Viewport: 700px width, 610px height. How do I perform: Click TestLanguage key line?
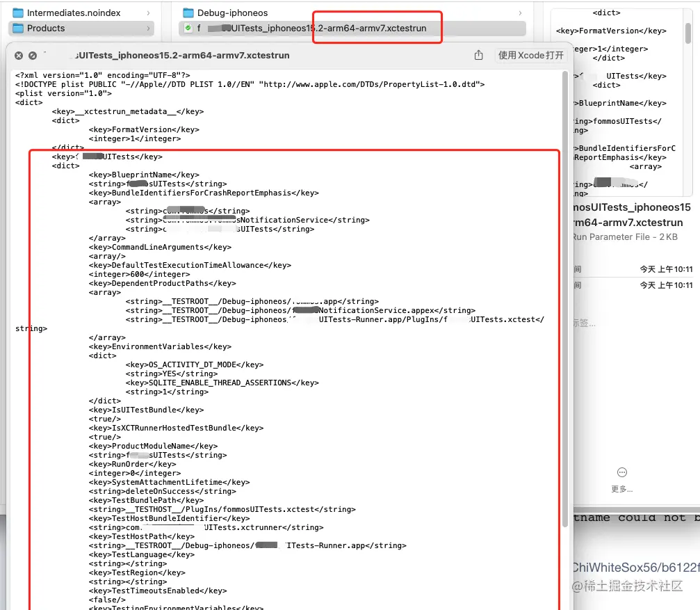(x=142, y=554)
